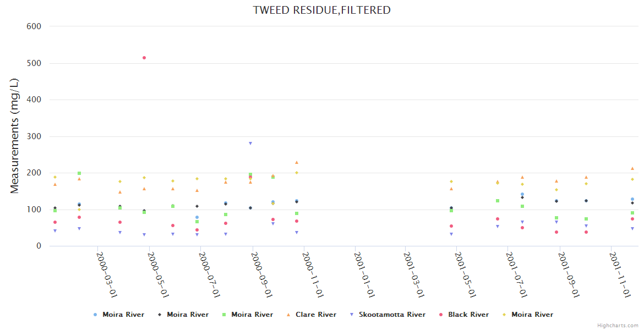This screenshot has height=330, width=644.
Task: Hide the Skootamotta River series via its label
Action: tap(392, 315)
